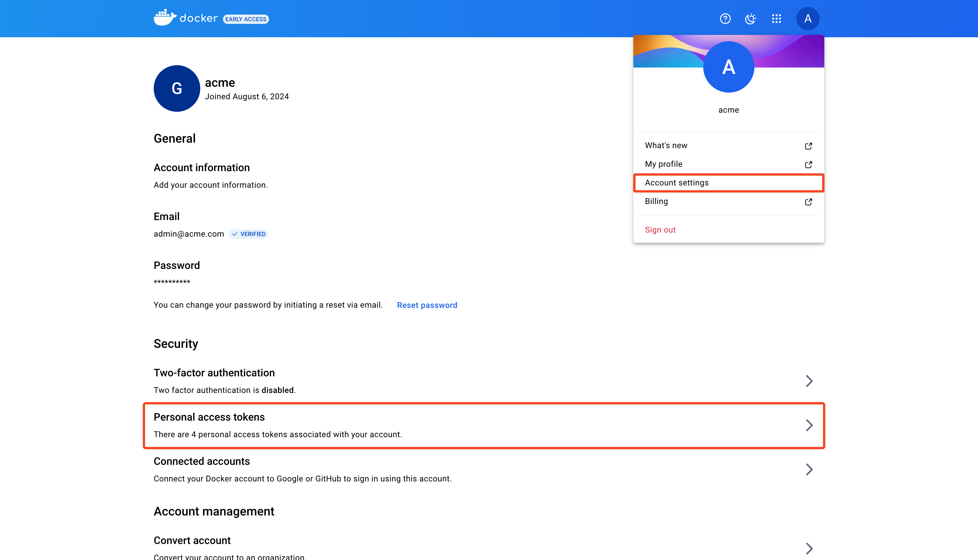Click the large A avatar in dropdown
This screenshot has height=560, width=978.
pyautogui.click(x=728, y=67)
